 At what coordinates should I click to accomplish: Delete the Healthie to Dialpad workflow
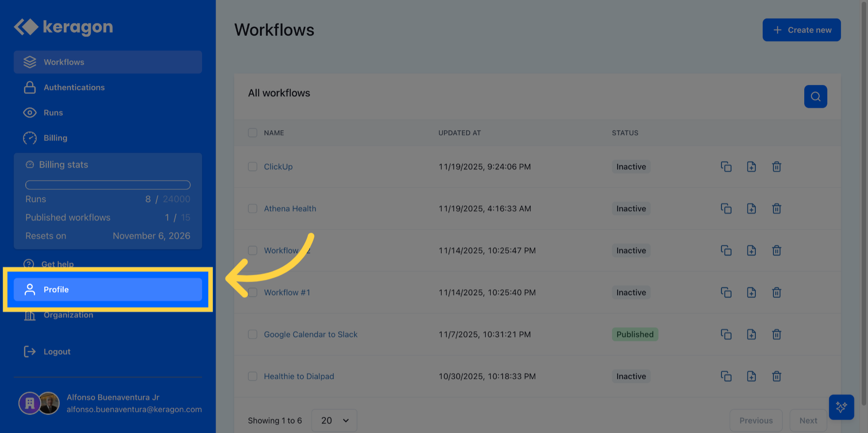777,377
